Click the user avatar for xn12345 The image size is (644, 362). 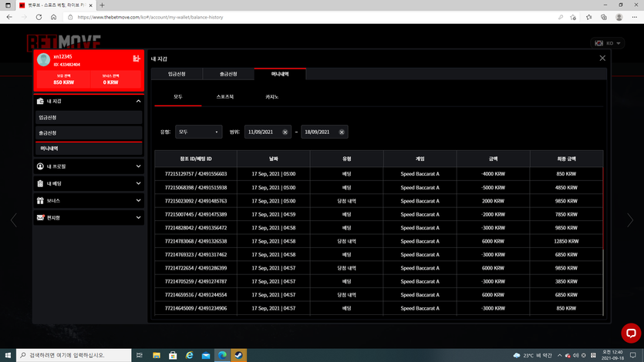click(43, 60)
